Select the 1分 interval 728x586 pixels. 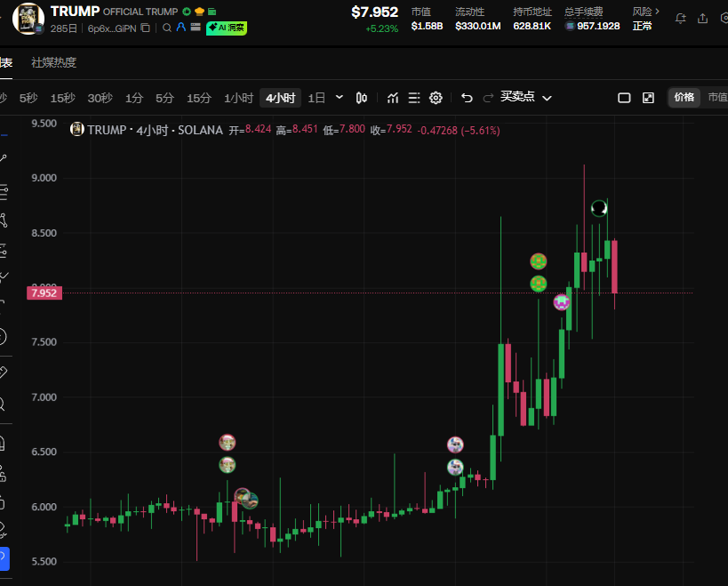[133, 98]
